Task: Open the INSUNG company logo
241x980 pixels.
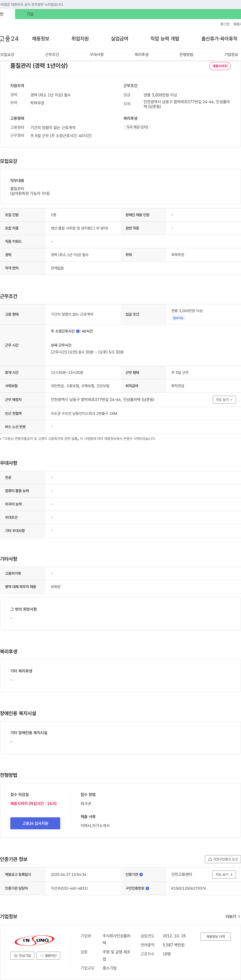Action: pos(35,940)
